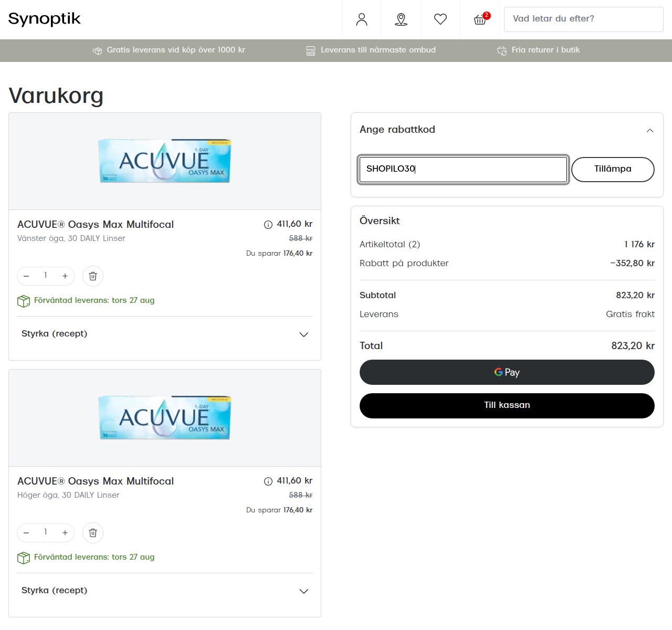Image resolution: width=672 pixels, height=630 pixels.
Task: Apply the discount code with Tillämpa
Action: 613,170
